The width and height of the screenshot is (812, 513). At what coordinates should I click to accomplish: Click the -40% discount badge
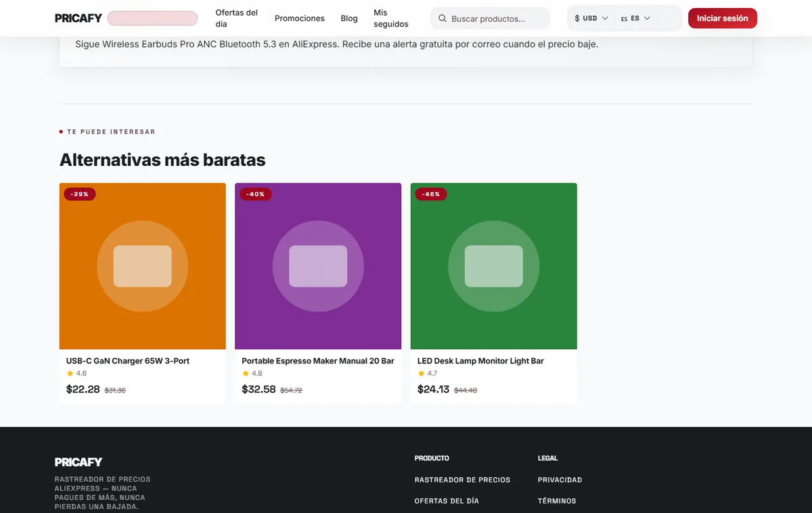[256, 194]
